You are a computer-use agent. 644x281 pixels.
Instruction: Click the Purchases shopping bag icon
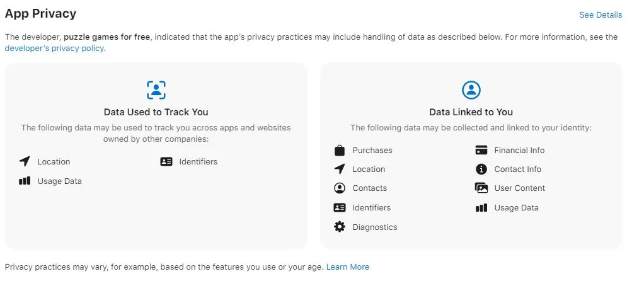click(340, 151)
